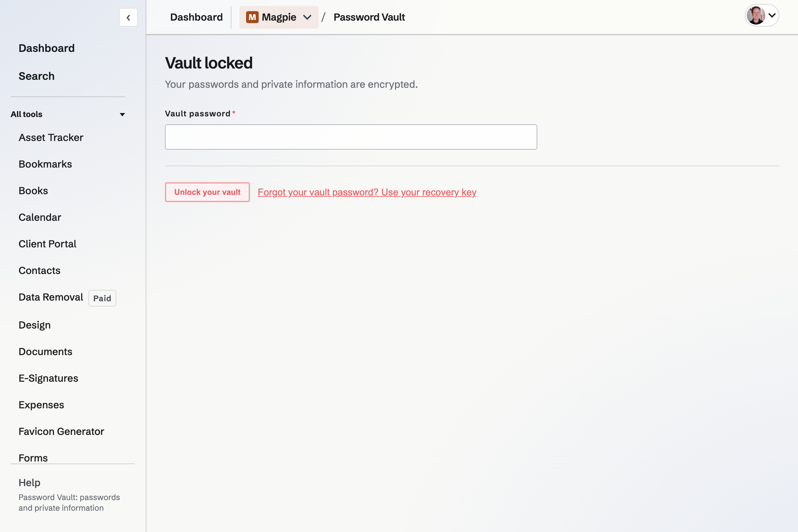Viewport: 798px width, 532px height.
Task: Open the Expenses tool
Action: pyautogui.click(x=41, y=405)
